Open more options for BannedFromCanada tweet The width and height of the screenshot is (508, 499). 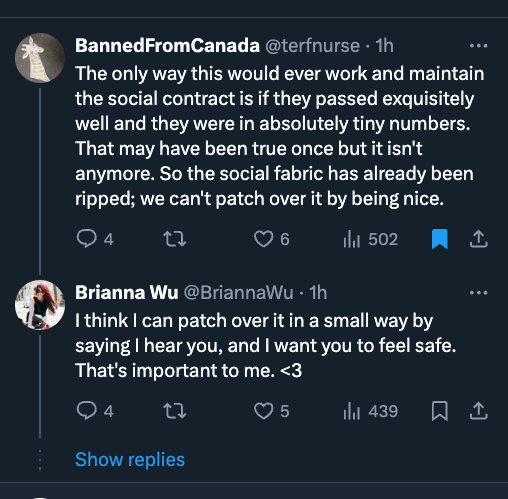[x=478, y=46]
